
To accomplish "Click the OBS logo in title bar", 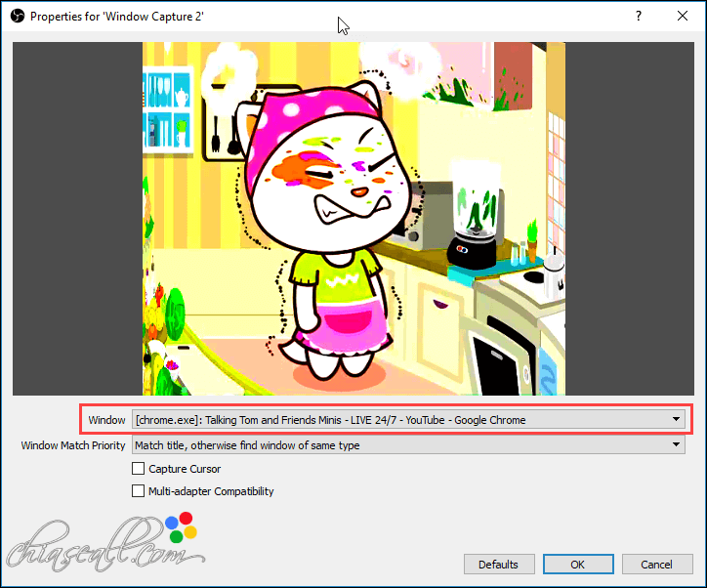I will [18, 17].
